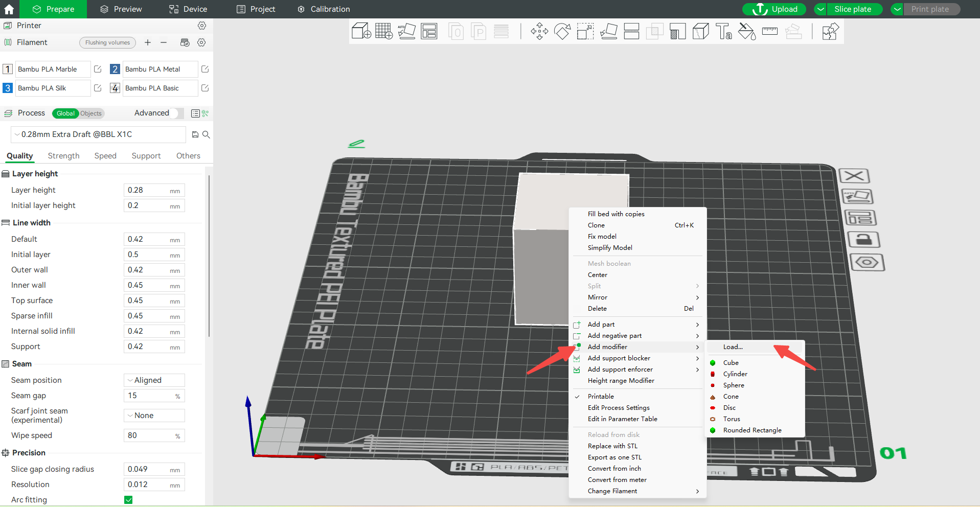The height and width of the screenshot is (507, 980).
Task: Open filament 2 Bambu PLA Metal dropdown
Action: tap(160, 69)
